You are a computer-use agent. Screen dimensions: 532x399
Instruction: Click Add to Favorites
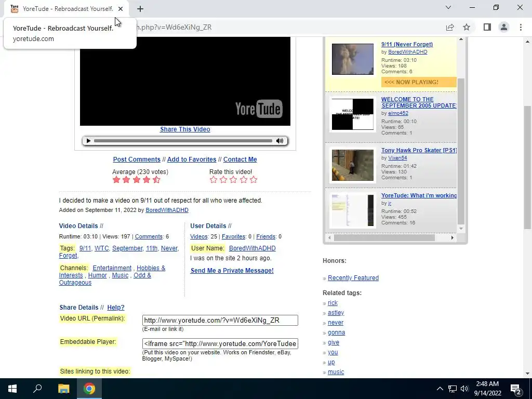(x=192, y=159)
